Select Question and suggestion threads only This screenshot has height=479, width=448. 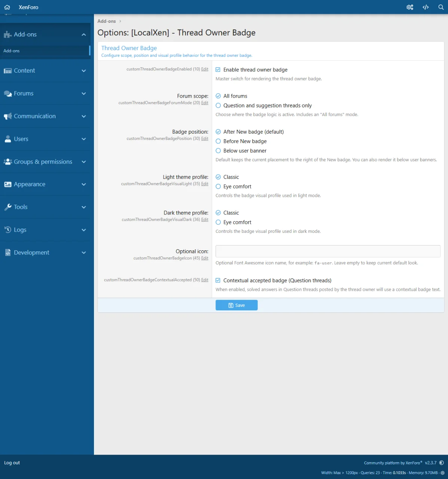coord(218,106)
